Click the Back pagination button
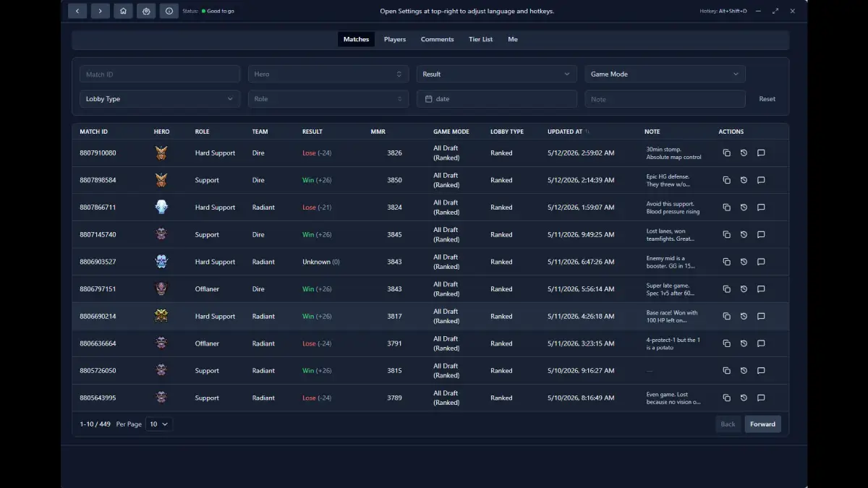Image resolution: width=868 pixels, height=488 pixels. 728,424
